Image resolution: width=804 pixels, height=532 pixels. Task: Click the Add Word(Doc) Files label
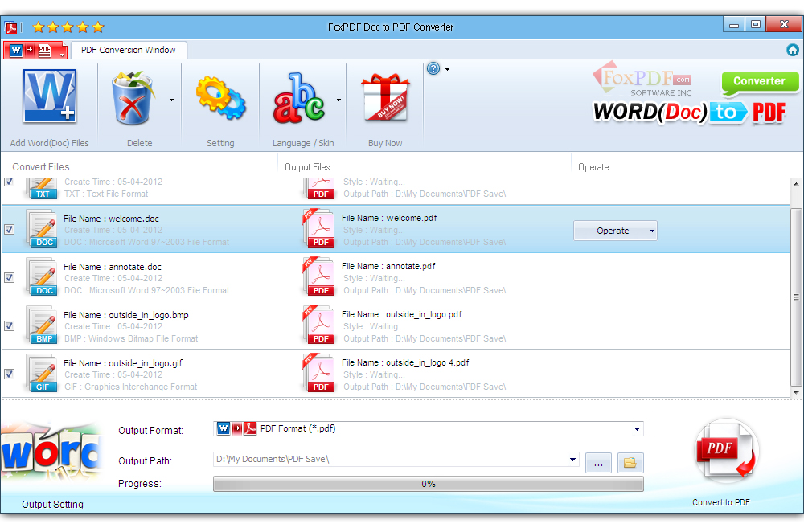click(x=50, y=143)
